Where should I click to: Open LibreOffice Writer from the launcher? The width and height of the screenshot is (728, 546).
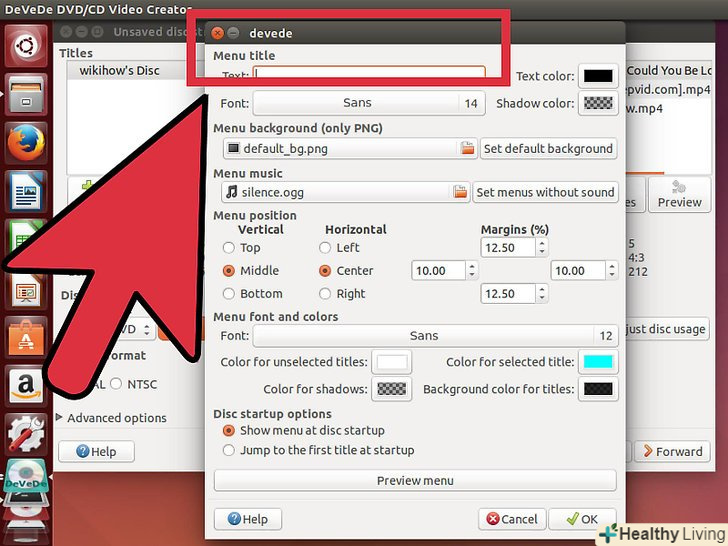[26, 191]
